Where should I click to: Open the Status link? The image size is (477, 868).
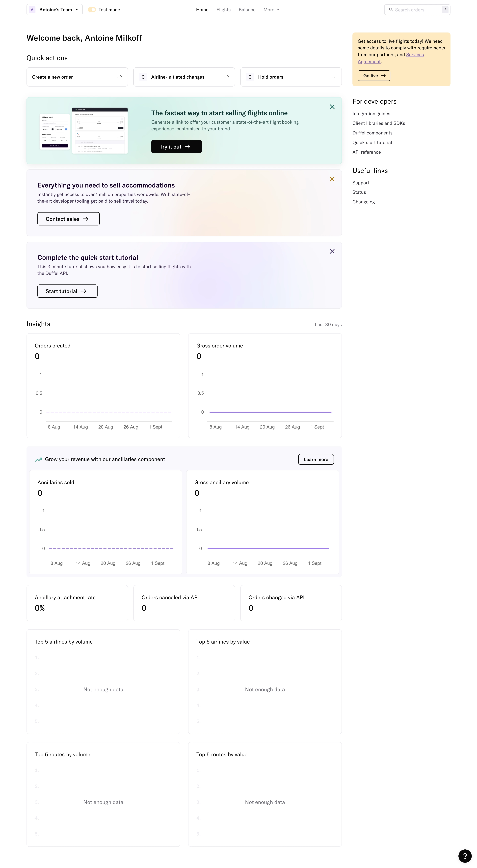pyautogui.click(x=359, y=192)
